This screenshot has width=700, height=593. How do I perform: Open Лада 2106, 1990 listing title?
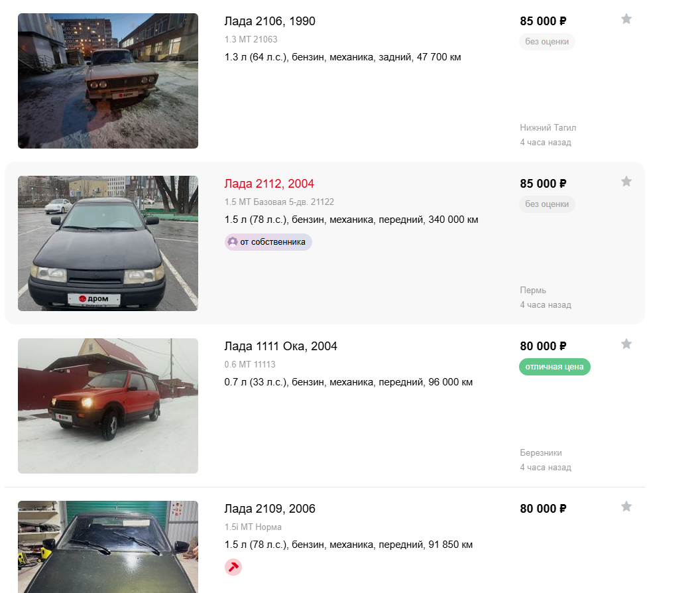270,21
